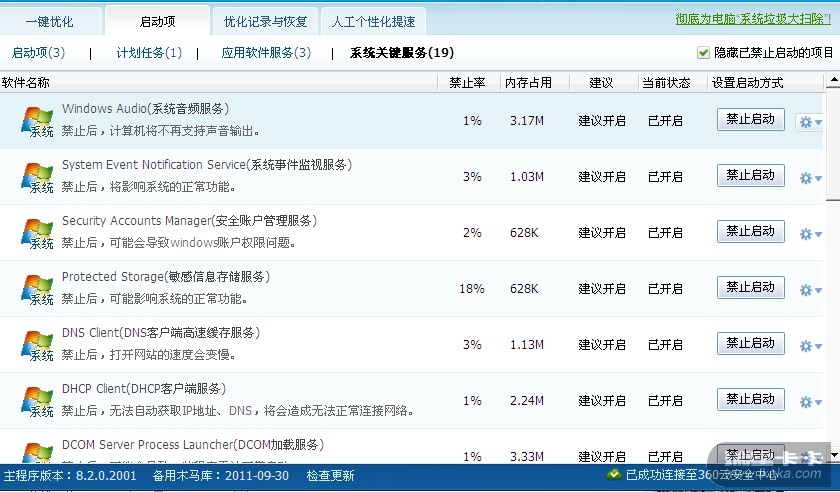Click 禁止启动 for Windows Audio
Screen dimensions: 840x492
point(751,119)
